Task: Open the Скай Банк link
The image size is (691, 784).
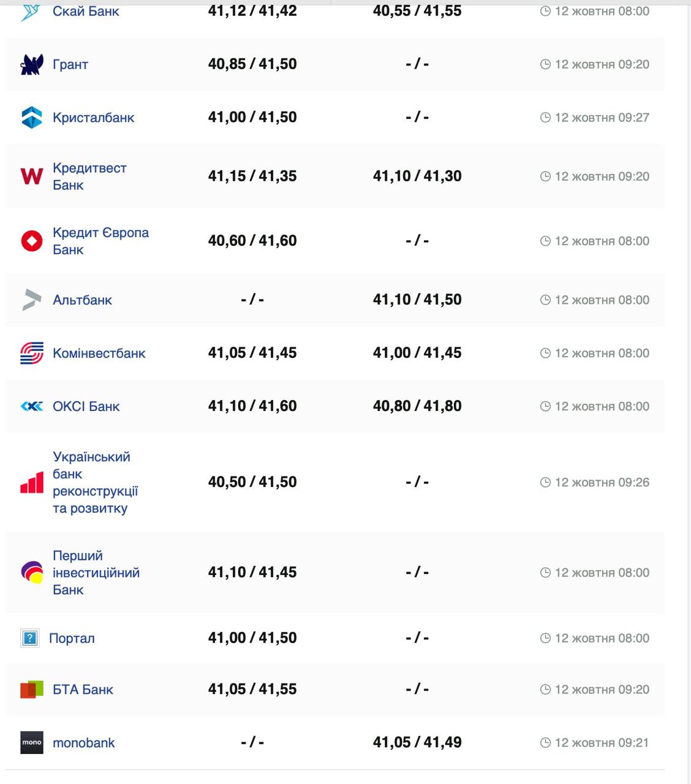Action: [x=86, y=11]
